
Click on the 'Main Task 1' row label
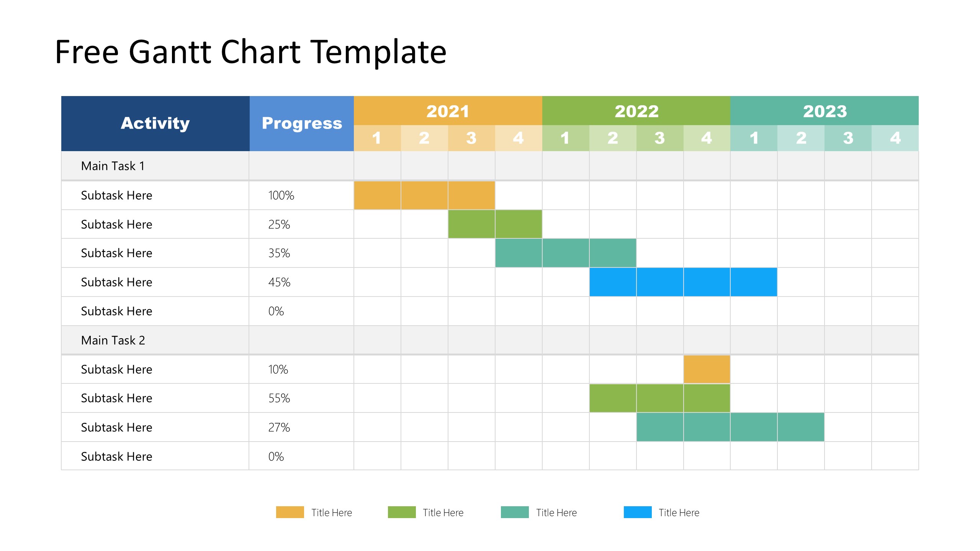(x=115, y=167)
